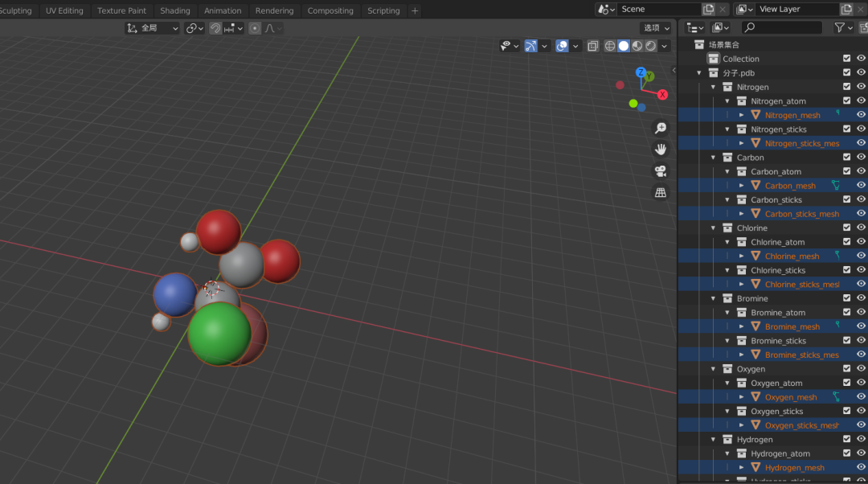Toggle snapping magnet icon

pyautogui.click(x=215, y=28)
